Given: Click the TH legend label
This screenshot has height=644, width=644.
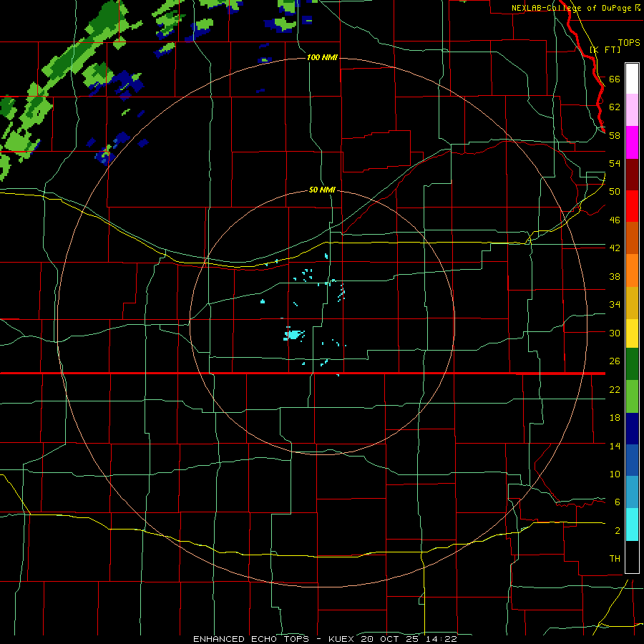Looking at the screenshot, I should [x=615, y=559].
